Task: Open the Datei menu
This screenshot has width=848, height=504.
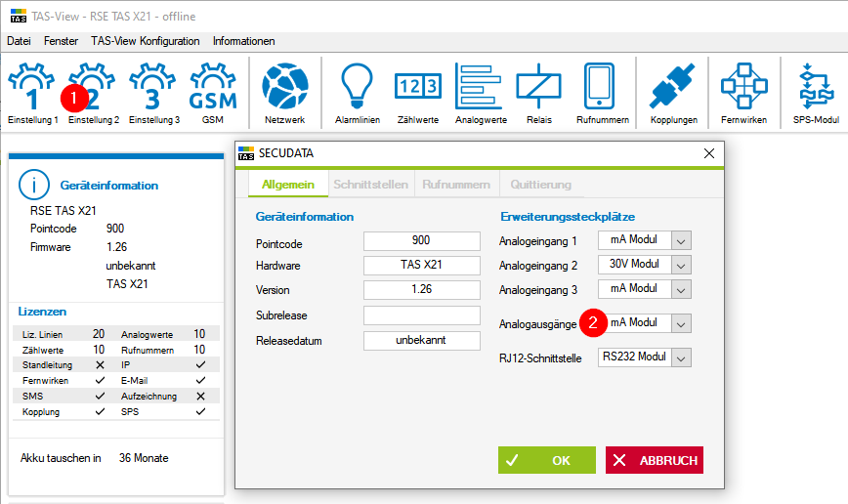Action: (19, 41)
